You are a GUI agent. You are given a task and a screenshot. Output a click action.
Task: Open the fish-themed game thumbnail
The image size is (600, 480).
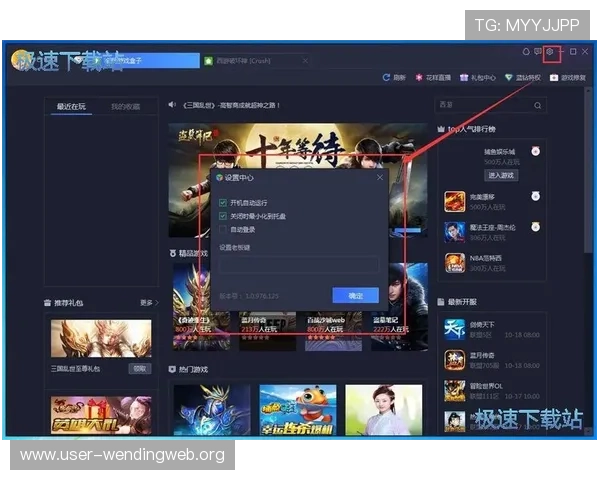298,410
